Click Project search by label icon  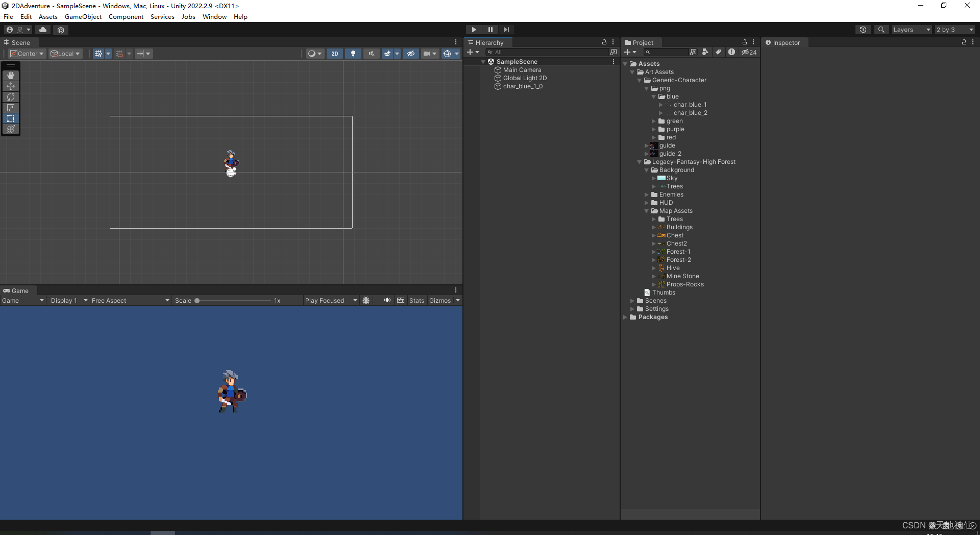[718, 52]
